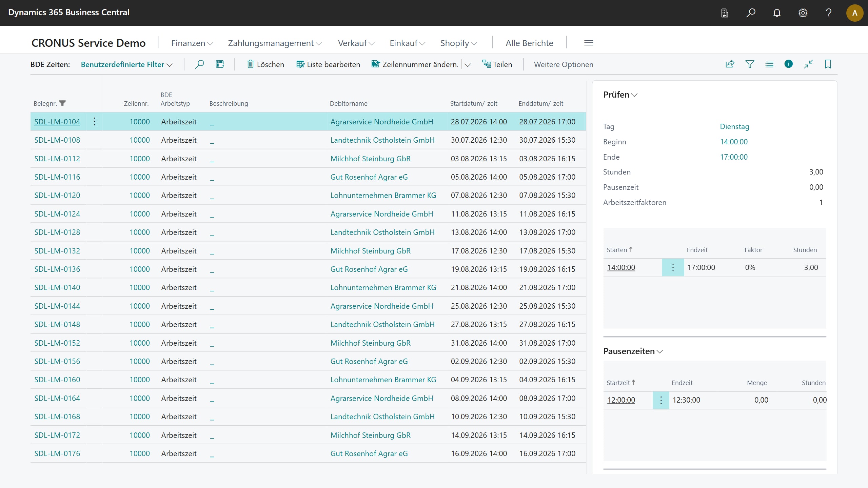Click line number 10000 of SDL-LM-0140

point(139,287)
